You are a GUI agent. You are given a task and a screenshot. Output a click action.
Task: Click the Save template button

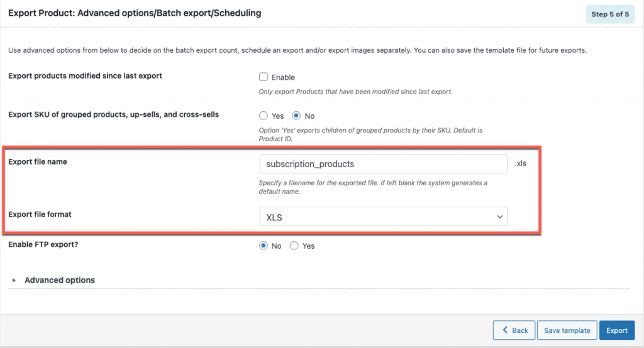pyautogui.click(x=567, y=330)
